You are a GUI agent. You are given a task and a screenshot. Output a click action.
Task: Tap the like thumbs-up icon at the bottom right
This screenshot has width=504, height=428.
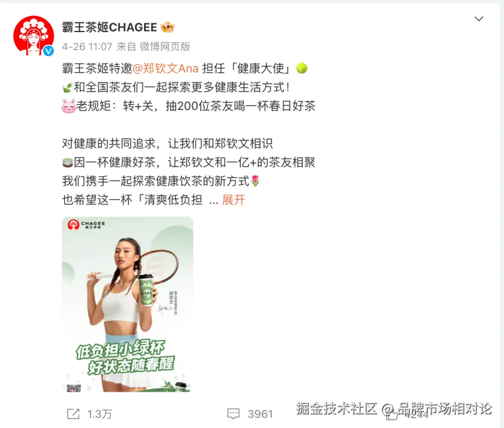click(392, 415)
